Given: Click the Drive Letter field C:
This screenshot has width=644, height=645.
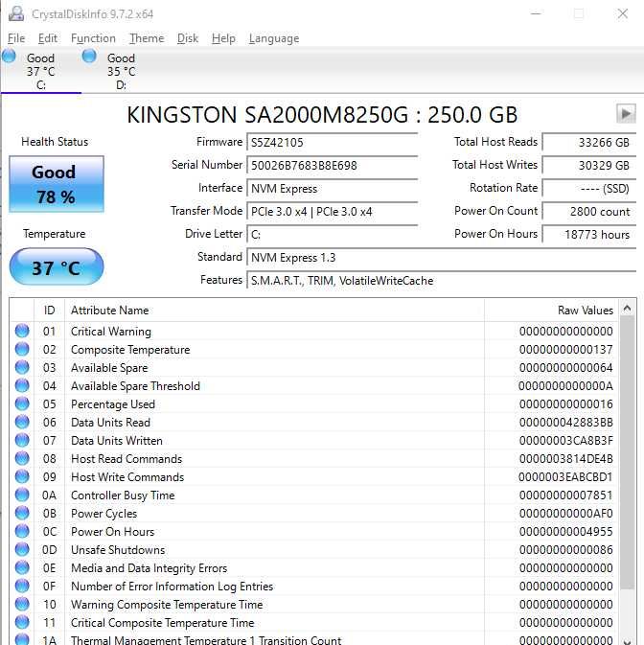Looking at the screenshot, I should coord(333,235).
